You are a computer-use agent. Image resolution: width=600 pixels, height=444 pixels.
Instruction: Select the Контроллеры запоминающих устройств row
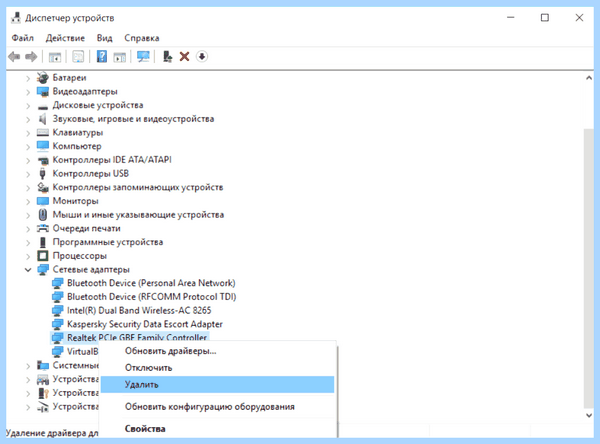click(138, 187)
